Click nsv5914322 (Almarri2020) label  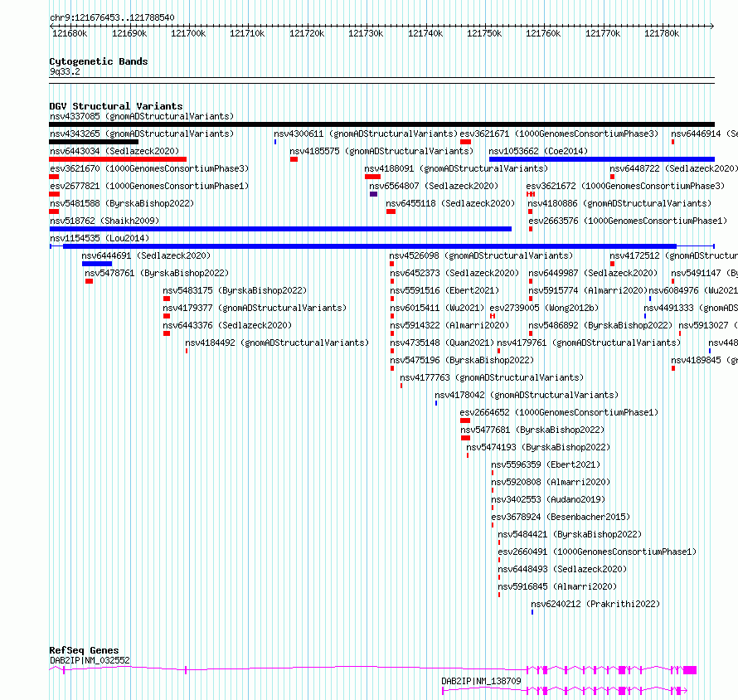tap(449, 325)
